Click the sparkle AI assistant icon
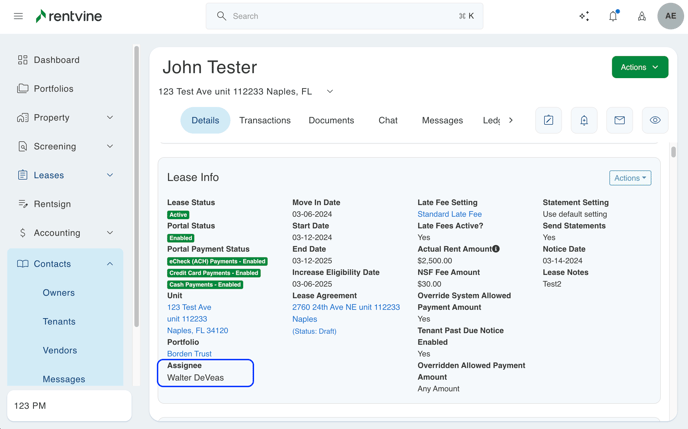Viewport: 688px width, 429px height. [x=584, y=16]
